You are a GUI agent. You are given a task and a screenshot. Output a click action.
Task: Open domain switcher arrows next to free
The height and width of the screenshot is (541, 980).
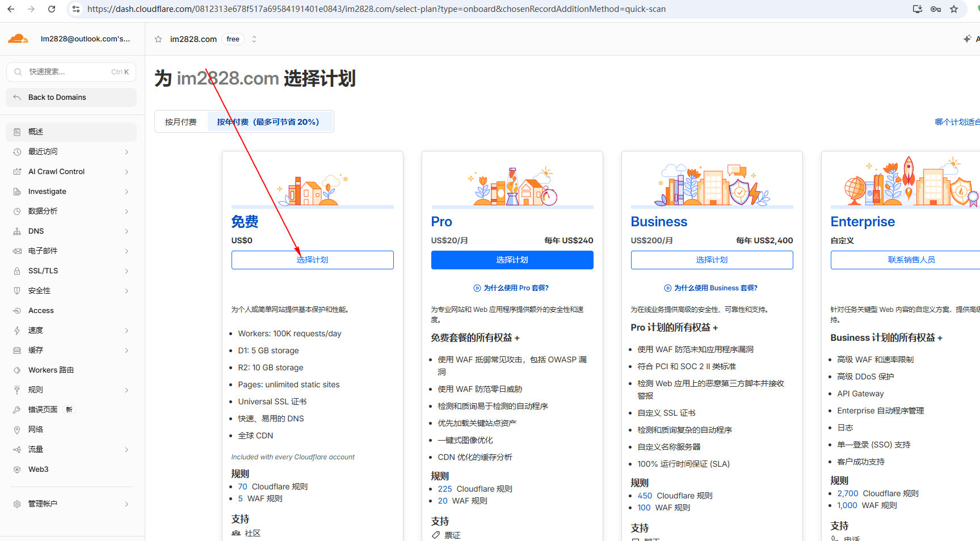coord(254,39)
